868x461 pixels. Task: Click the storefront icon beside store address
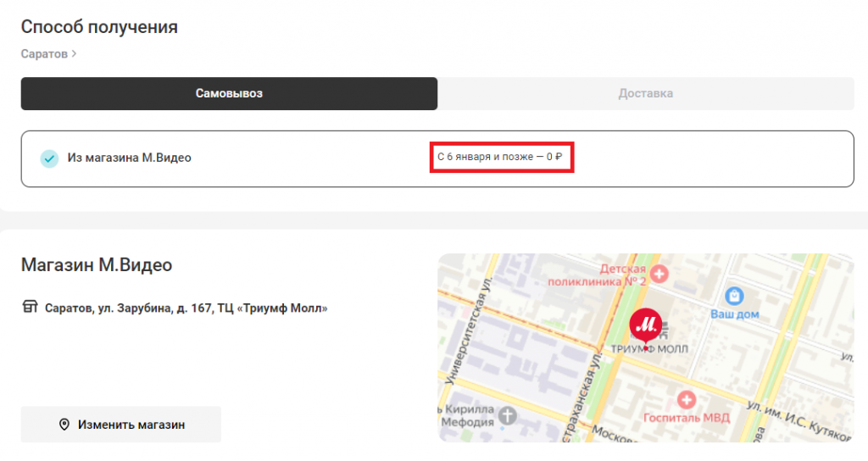coord(30,307)
